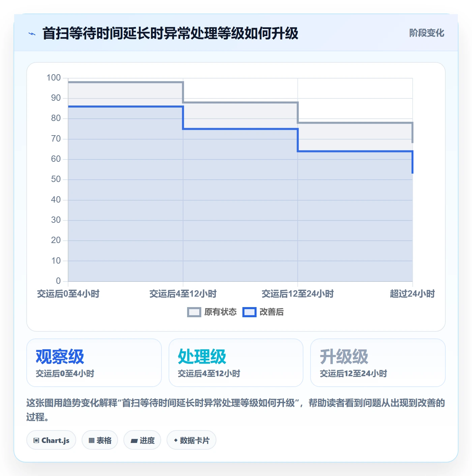Click the square icon in the Chart.js tag
Image resolution: width=472 pixels, height=476 pixels.
(x=36, y=441)
